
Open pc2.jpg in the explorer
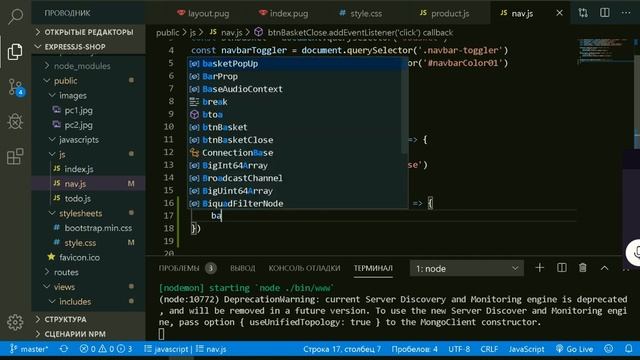click(89, 124)
